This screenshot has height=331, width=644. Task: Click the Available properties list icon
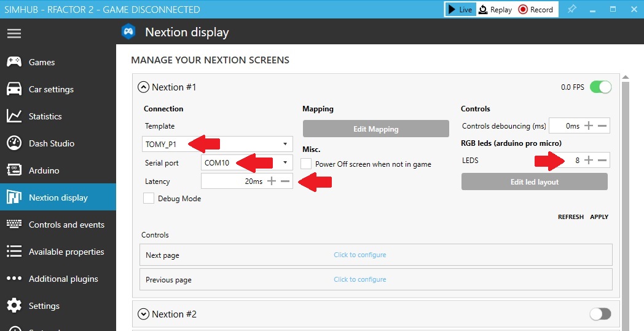pyautogui.click(x=14, y=252)
